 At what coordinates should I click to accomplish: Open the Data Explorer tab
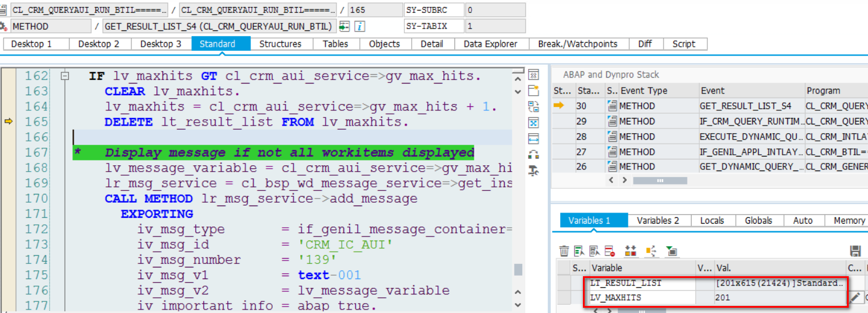point(491,44)
